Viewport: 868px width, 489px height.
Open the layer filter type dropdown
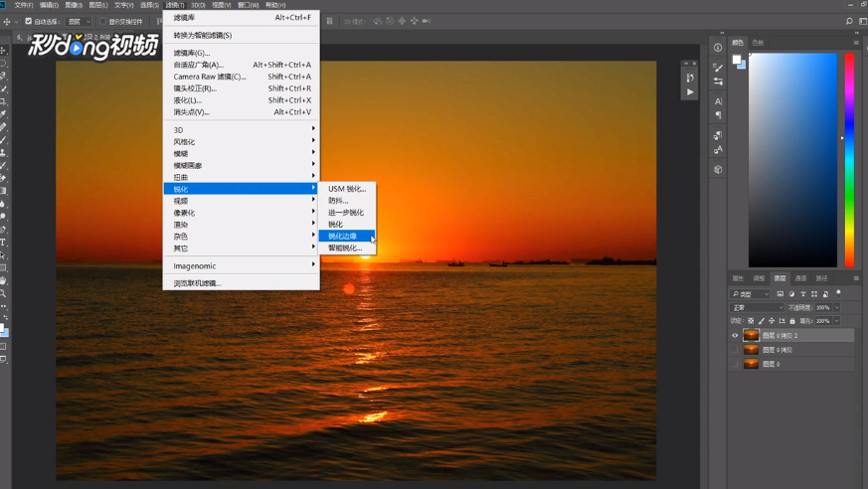[x=750, y=294]
